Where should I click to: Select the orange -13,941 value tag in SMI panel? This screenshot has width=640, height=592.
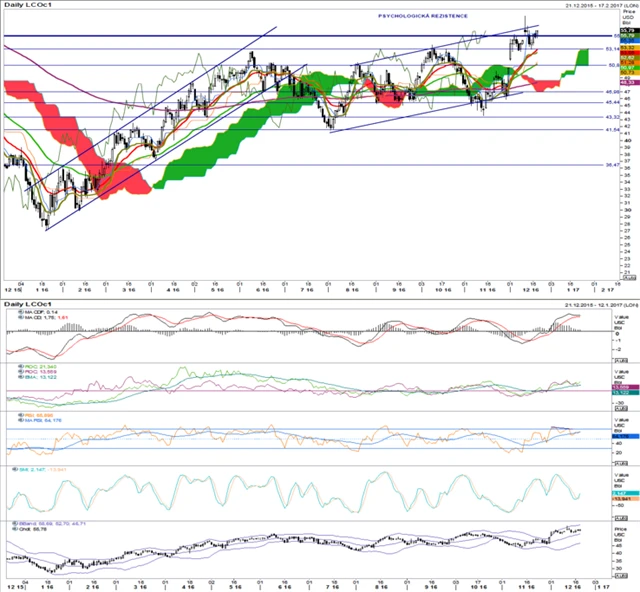click(625, 499)
